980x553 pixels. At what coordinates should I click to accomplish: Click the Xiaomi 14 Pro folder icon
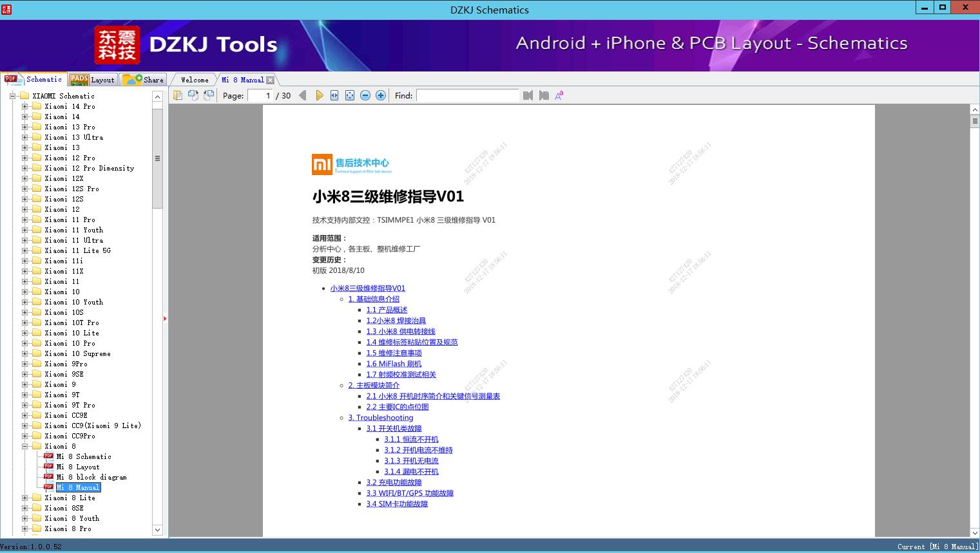pyautogui.click(x=37, y=106)
